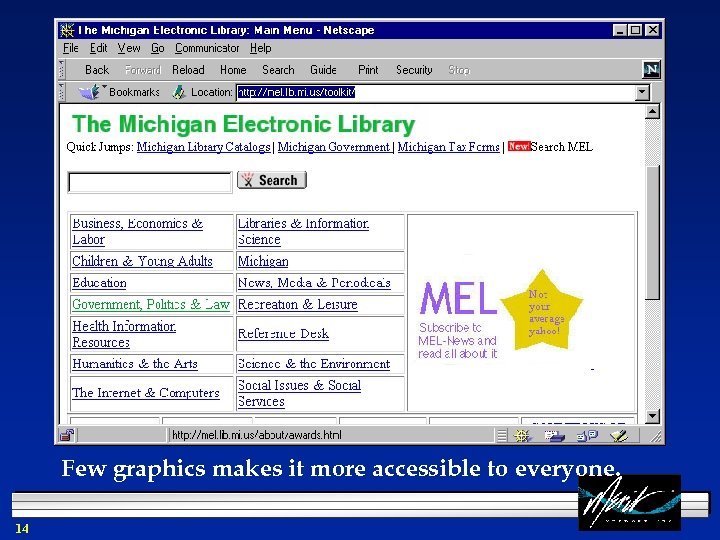The image size is (720, 540).
Task: Click the MEL yellow star graphic
Action: tap(542, 310)
